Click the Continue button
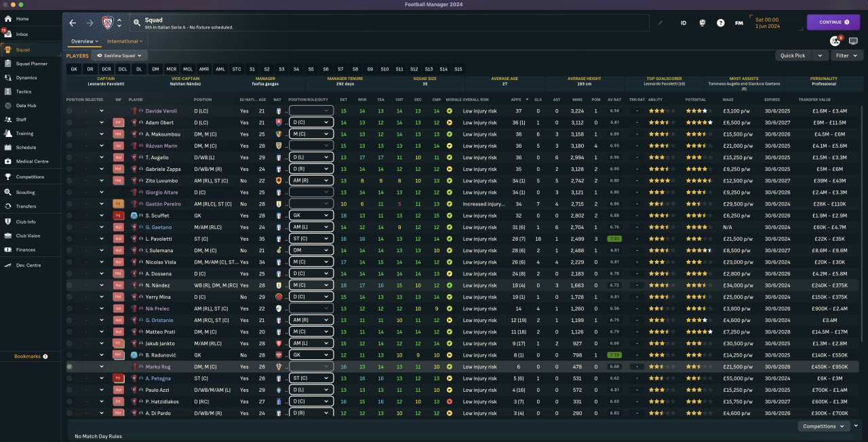868x442 pixels. tap(833, 22)
